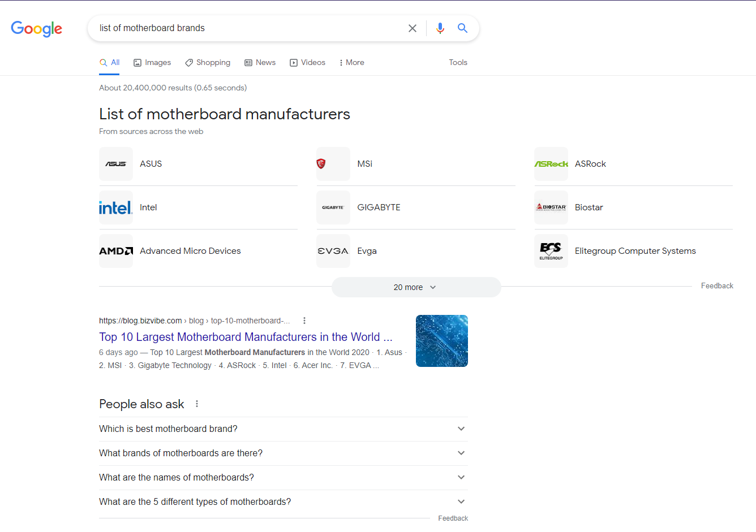
Task: Select the Intel manufacturer name
Action: (148, 207)
